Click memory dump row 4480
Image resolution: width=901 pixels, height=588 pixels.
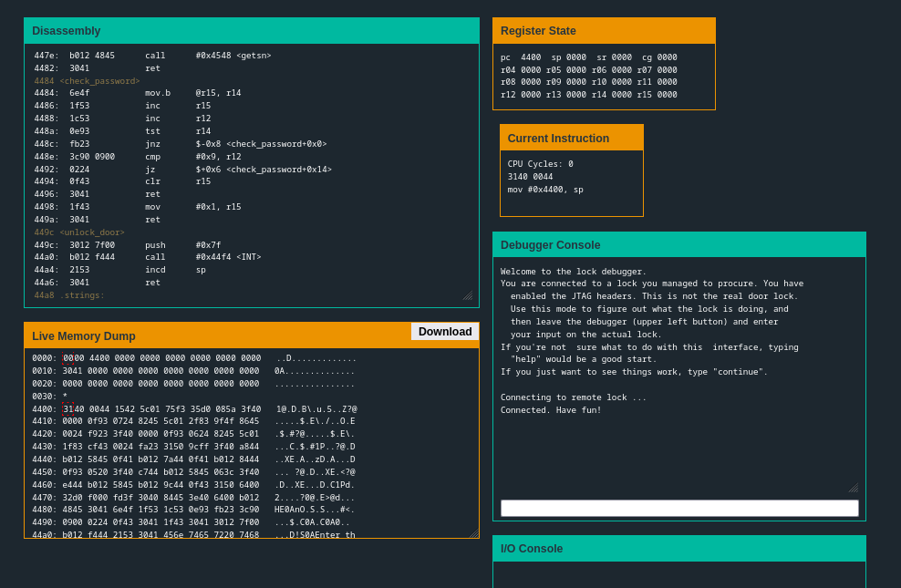(x=193, y=510)
